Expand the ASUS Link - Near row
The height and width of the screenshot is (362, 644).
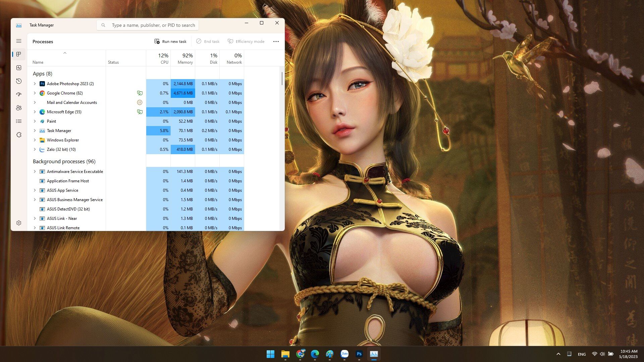[35, 219]
